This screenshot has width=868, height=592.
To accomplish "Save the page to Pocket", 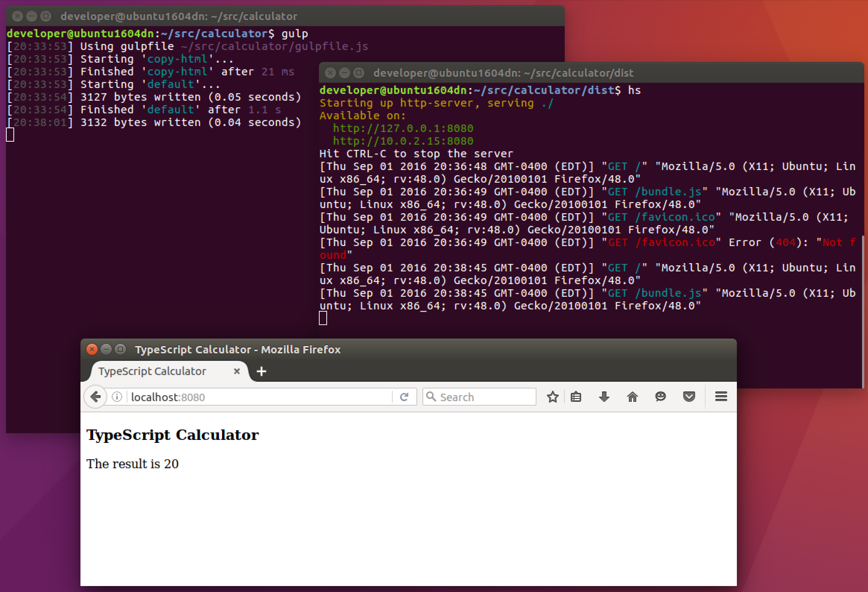I will [x=689, y=397].
